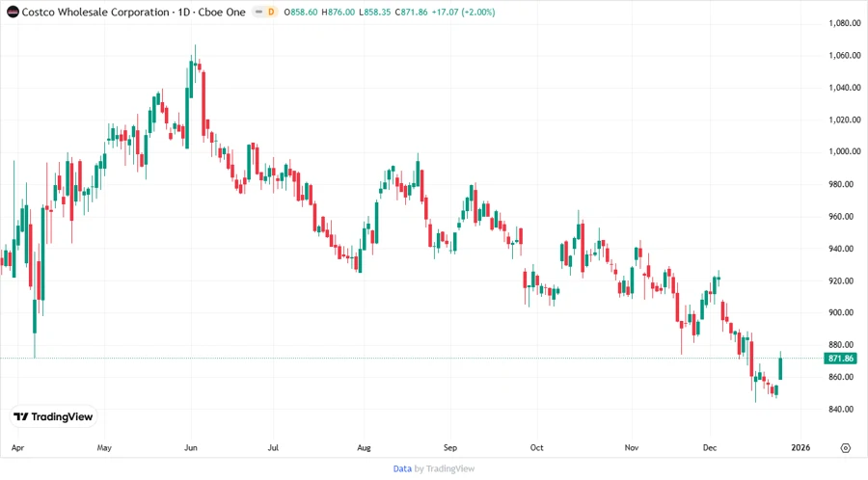Click the low value L858.35
868x480 pixels.
(375, 13)
